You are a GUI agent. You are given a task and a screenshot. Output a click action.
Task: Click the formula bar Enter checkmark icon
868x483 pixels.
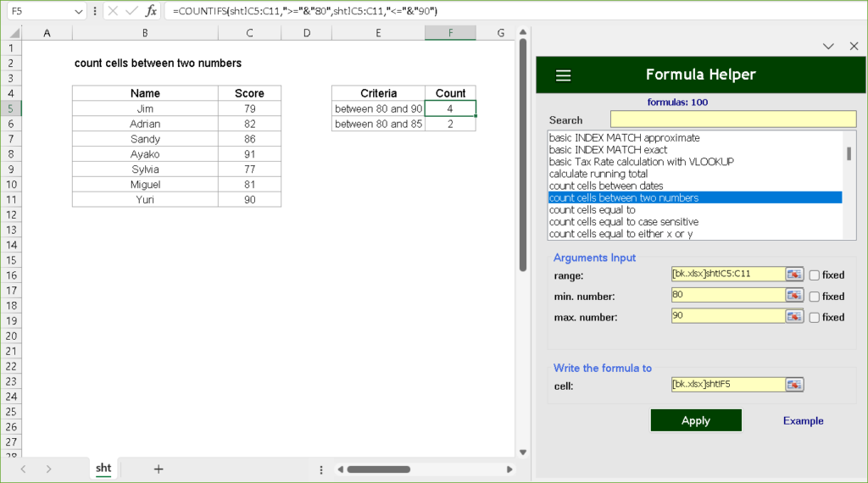(131, 11)
